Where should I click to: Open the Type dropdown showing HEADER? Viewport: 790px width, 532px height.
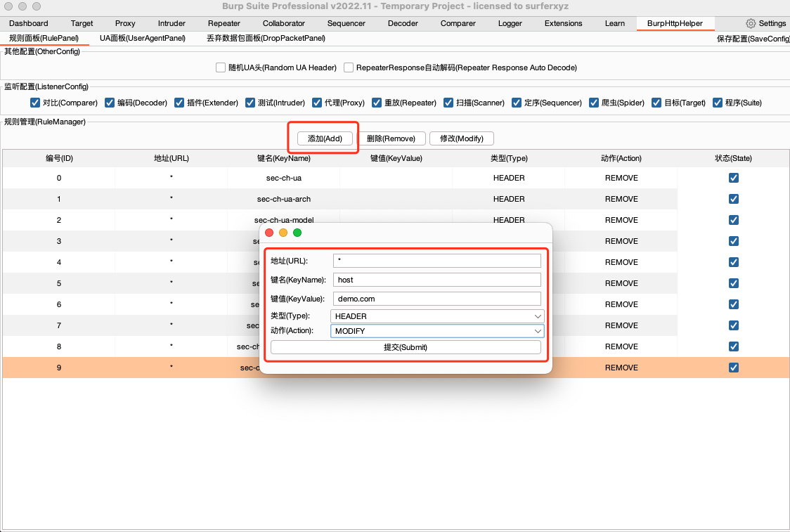click(436, 316)
